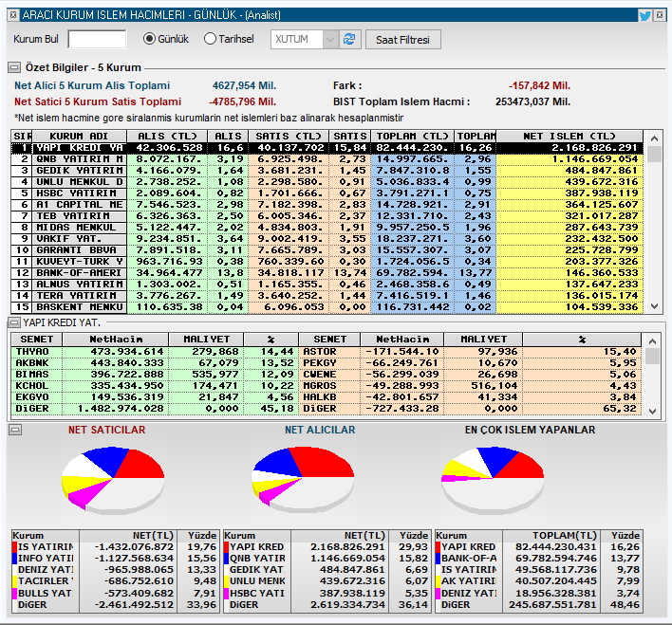The height and width of the screenshot is (625, 672).
Task: Click blue swatch beside INFO YATI
Action: click(15, 559)
